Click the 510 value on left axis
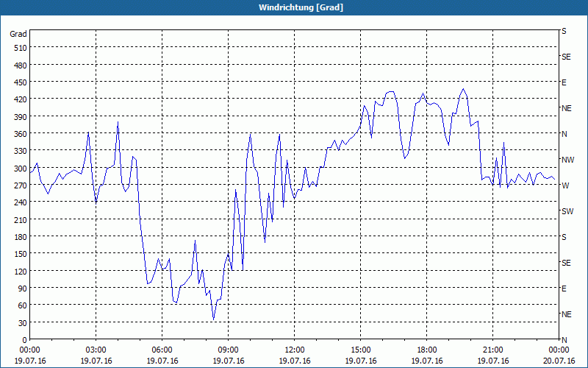The image size is (588, 368). [21, 48]
